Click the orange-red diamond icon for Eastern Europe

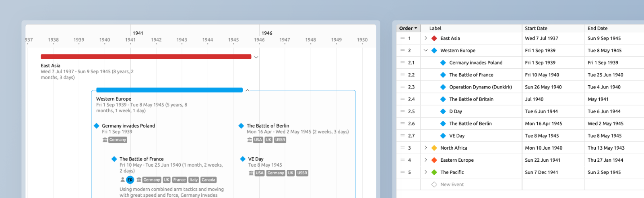[x=434, y=160]
